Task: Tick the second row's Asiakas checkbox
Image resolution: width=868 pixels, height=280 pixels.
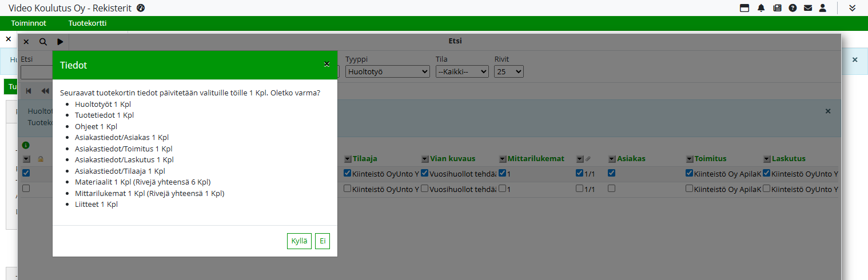Action: coord(612,189)
